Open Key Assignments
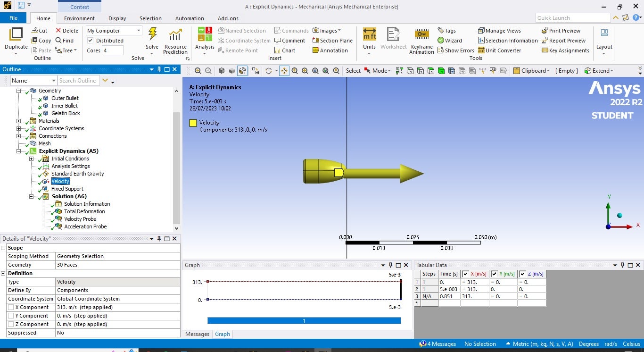The height and width of the screenshot is (352, 644). click(x=565, y=50)
